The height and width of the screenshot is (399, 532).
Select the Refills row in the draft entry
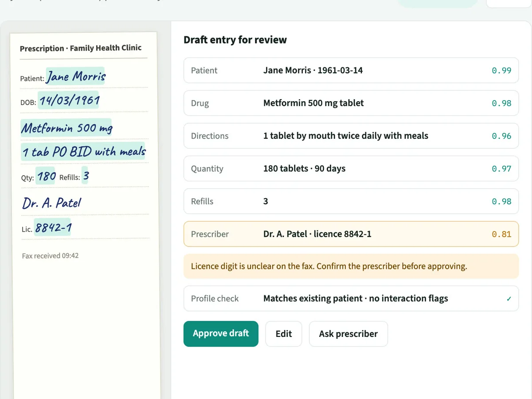(351, 201)
